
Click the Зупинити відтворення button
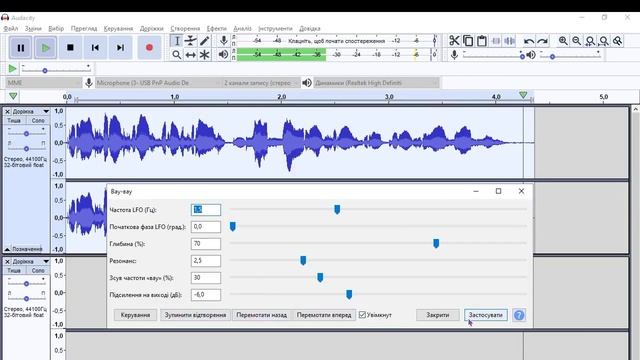(196, 315)
